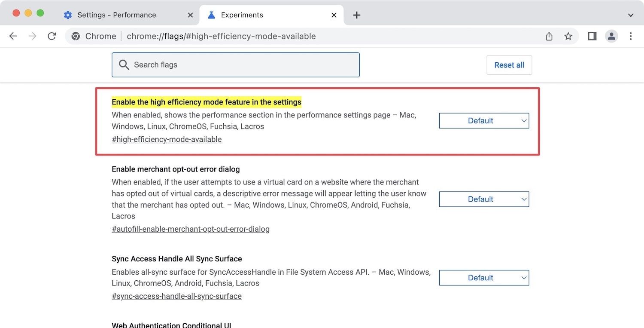This screenshot has height=328, width=644.
Task: Reload the current flags page
Action: (52, 36)
